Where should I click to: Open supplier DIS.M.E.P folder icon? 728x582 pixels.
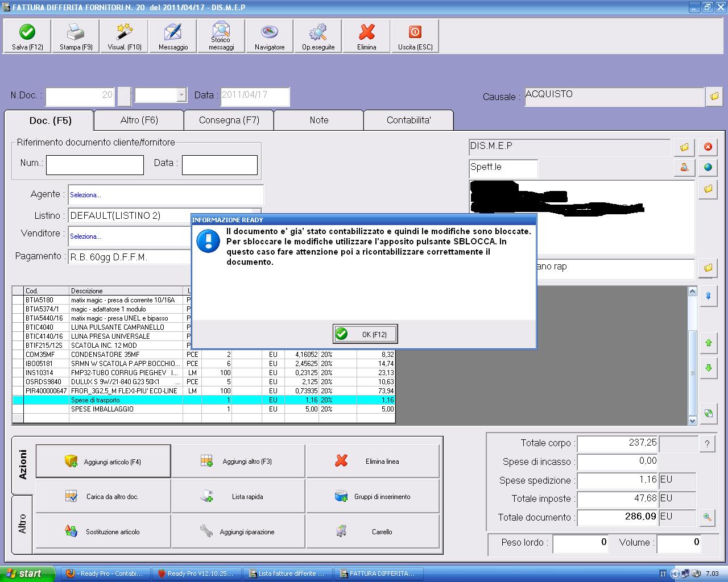tap(684, 147)
